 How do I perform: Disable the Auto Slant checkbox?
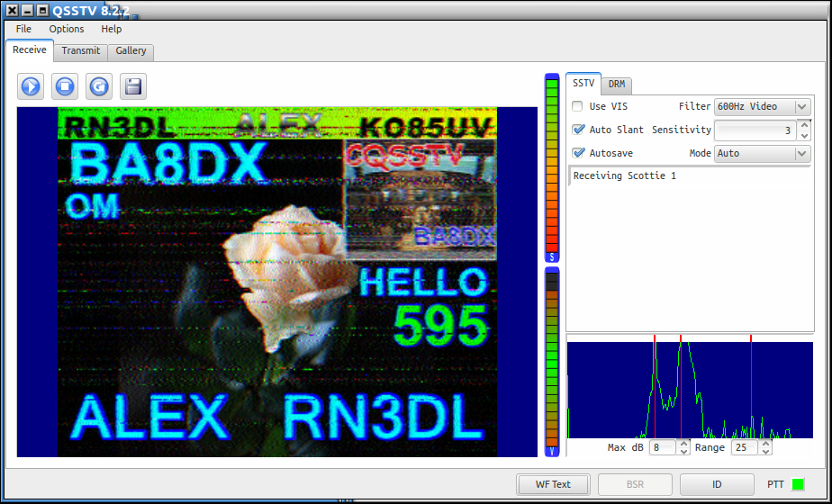coord(578,130)
